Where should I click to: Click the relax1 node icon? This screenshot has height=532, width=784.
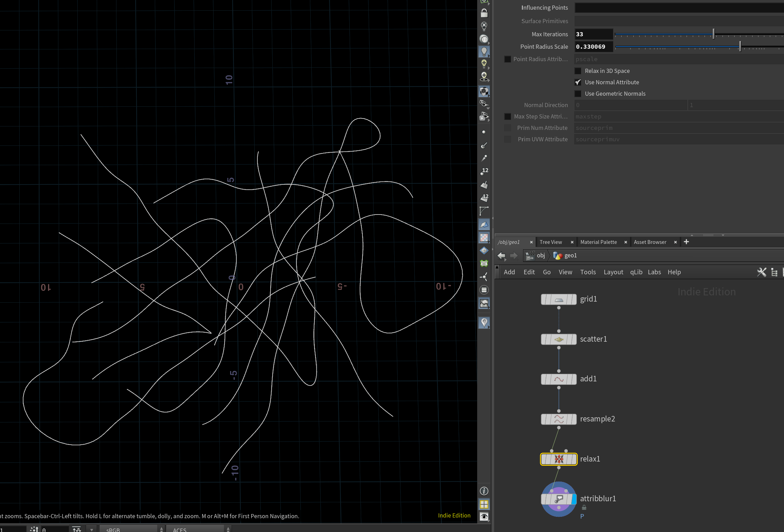[559, 459]
